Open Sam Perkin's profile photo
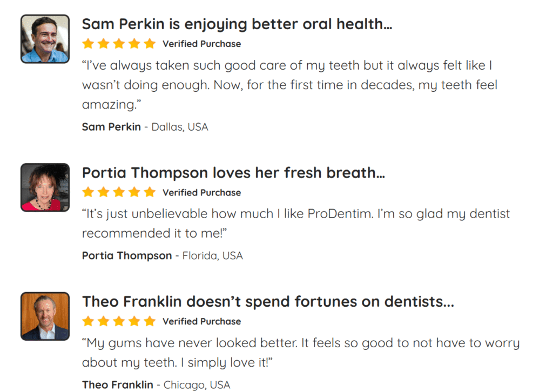The width and height of the screenshot is (553, 392). click(45, 39)
